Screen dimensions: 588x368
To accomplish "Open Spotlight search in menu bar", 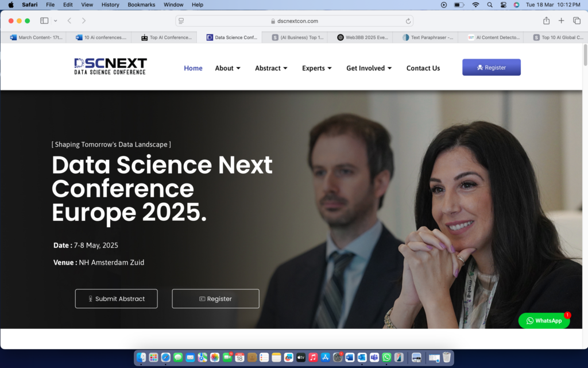I will point(490,5).
